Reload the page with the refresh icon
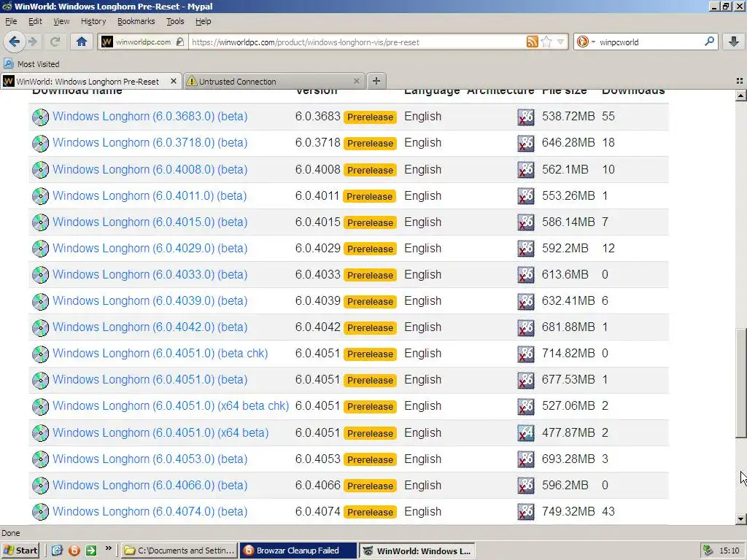The width and height of the screenshot is (747, 560). [55, 42]
